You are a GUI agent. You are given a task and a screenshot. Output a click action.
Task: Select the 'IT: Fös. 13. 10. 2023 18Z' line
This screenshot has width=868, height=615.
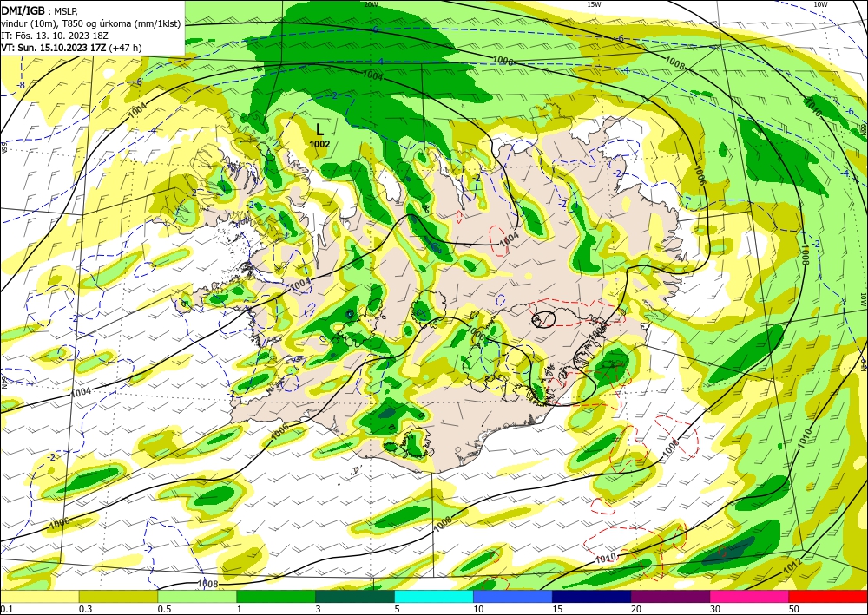coord(55,36)
